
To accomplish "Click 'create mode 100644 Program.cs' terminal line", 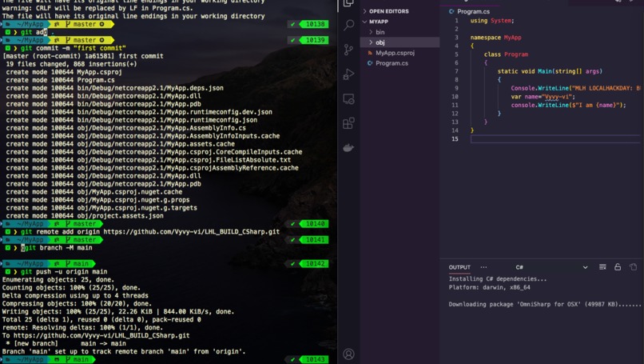I will click(61, 80).
